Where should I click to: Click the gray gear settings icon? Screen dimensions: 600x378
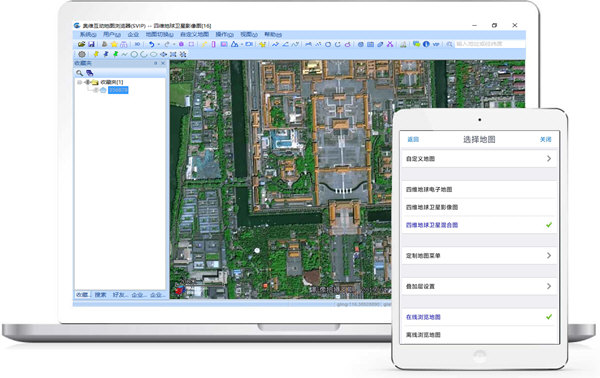point(82,54)
